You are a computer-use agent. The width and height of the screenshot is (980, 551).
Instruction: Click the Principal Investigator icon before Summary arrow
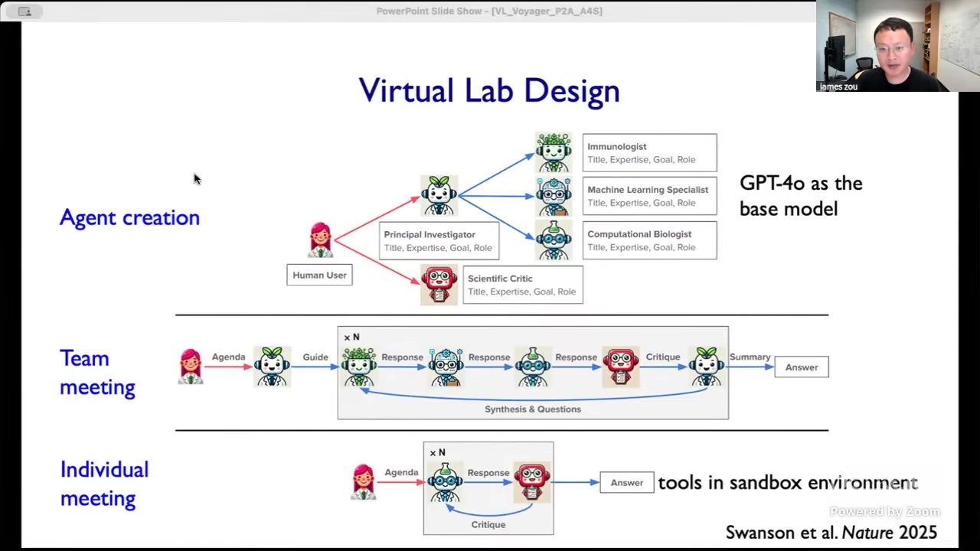pos(706,367)
